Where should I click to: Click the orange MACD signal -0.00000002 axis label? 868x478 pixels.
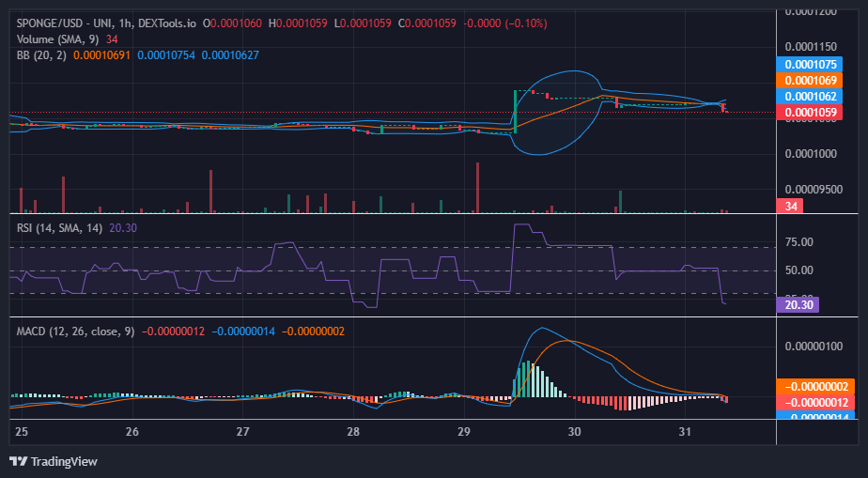tap(816, 386)
